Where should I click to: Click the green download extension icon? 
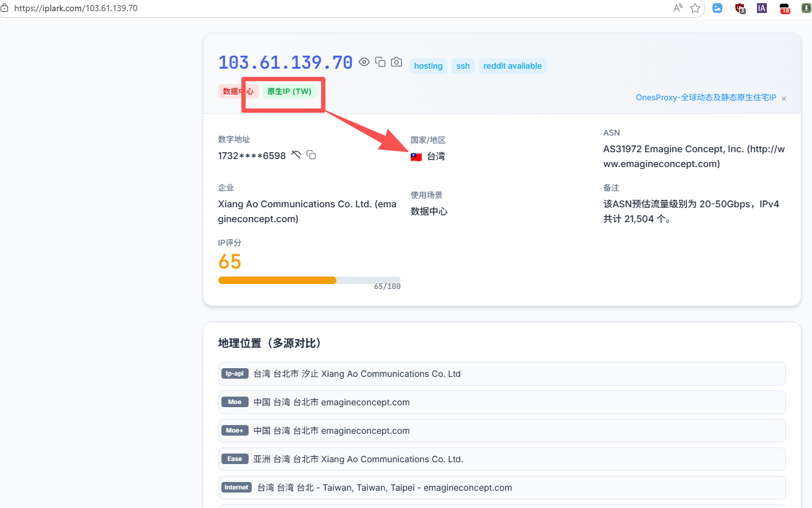(x=806, y=9)
